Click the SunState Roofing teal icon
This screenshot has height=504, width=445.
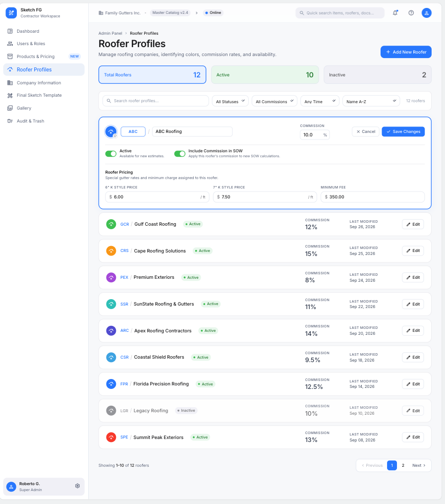[111, 304]
